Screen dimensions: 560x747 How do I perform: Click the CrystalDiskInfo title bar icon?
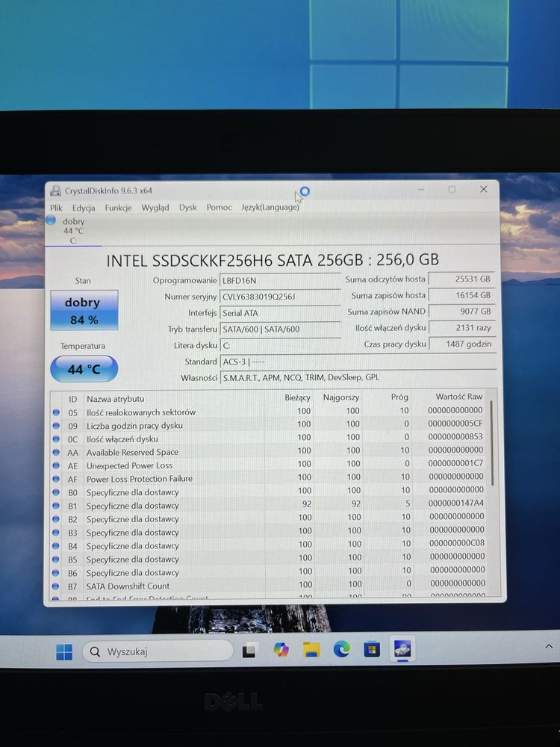click(x=56, y=191)
